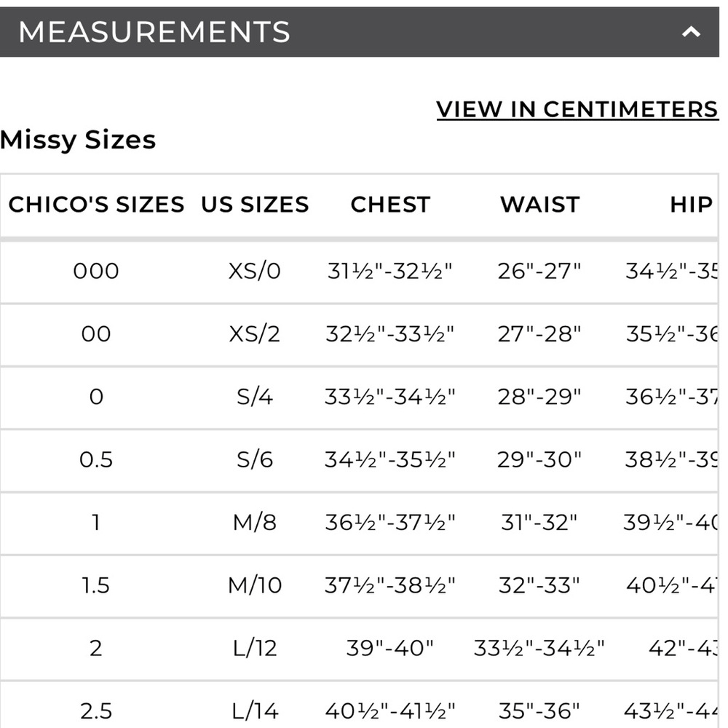The height and width of the screenshot is (728, 728).
Task: Open the View in Centimeters link
Action: coord(577,109)
